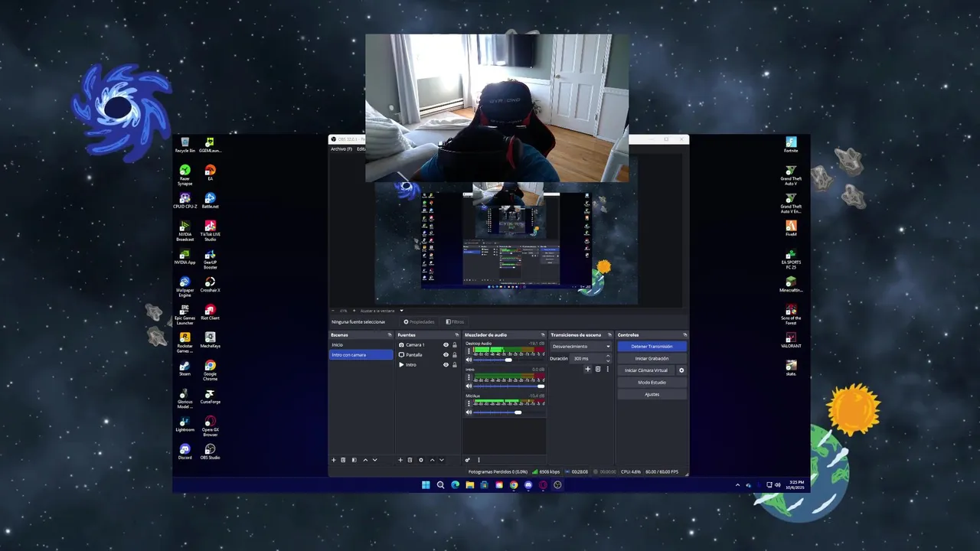Open advanced audio properties gears icon

coord(467,460)
